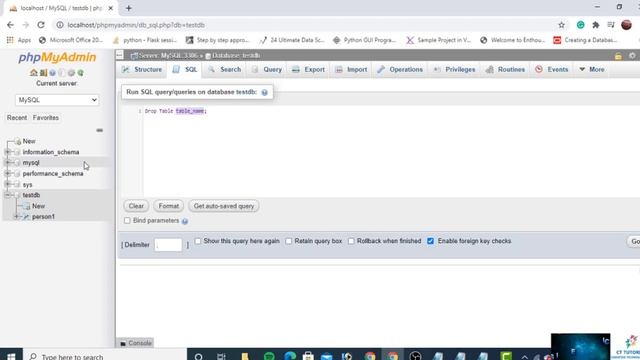
Task: Click the SQL query help question mark icon
Action: [x=264, y=92]
